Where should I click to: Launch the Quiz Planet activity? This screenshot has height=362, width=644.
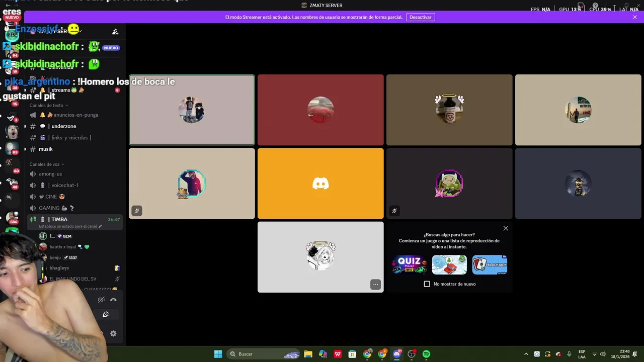409,264
